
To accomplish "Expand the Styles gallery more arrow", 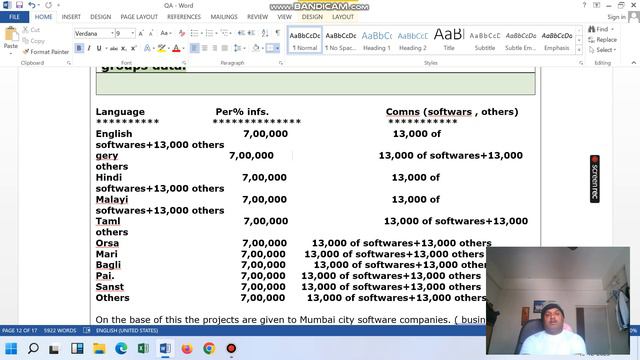I will click(x=579, y=50).
